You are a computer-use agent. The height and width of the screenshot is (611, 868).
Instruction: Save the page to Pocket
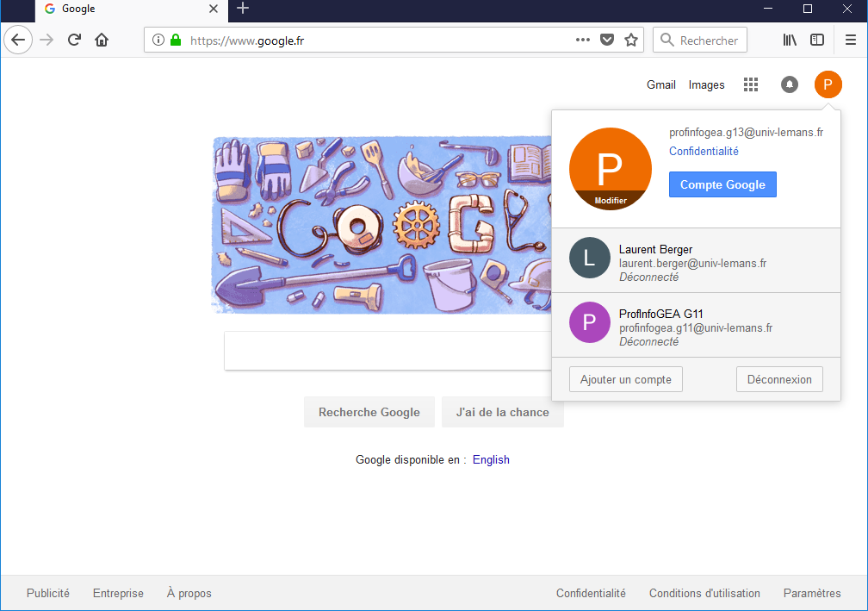(607, 40)
